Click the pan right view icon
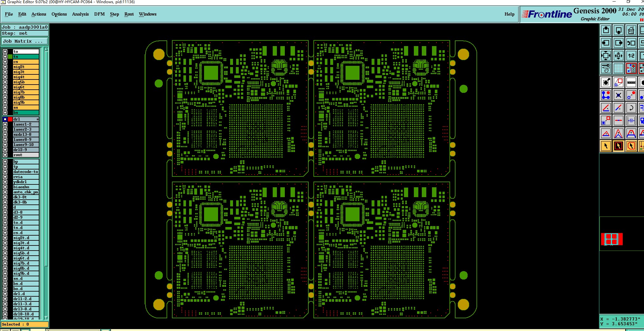The height and width of the screenshot is (331, 644). coord(619,43)
